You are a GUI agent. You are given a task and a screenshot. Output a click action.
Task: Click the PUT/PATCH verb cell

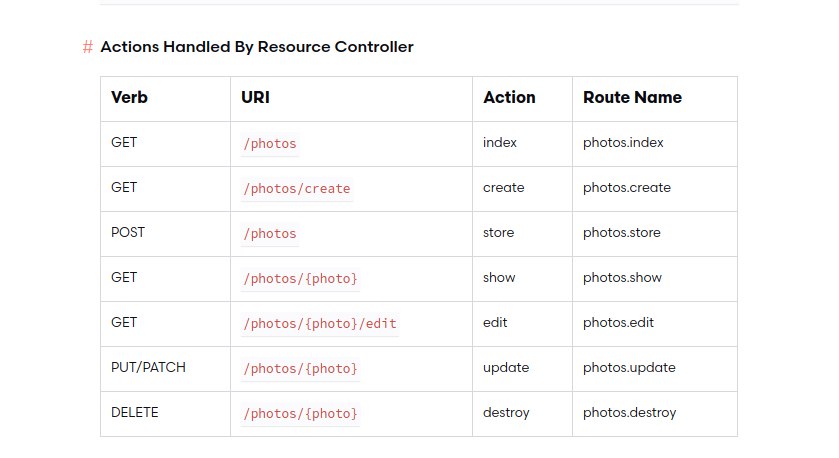click(x=148, y=367)
